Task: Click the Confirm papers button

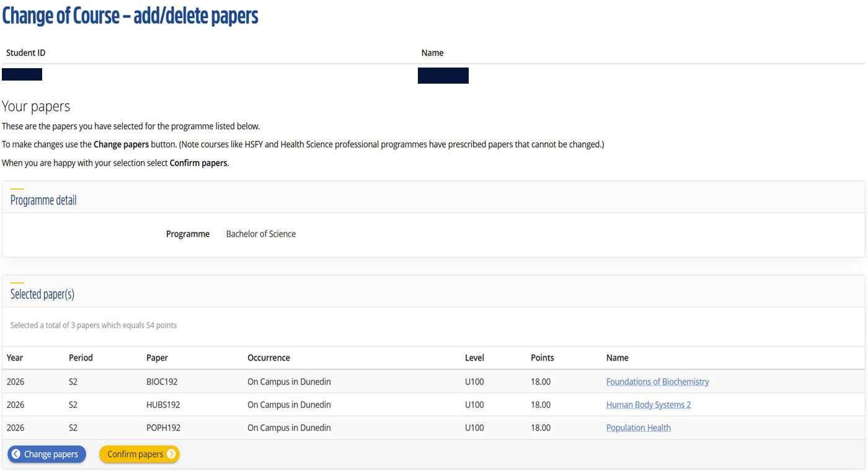Action: (x=139, y=454)
